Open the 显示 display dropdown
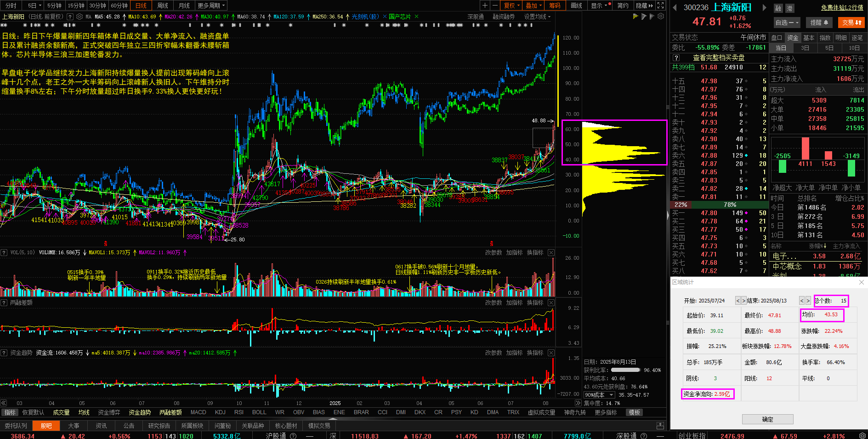This screenshot has height=439, width=868. point(601,6)
